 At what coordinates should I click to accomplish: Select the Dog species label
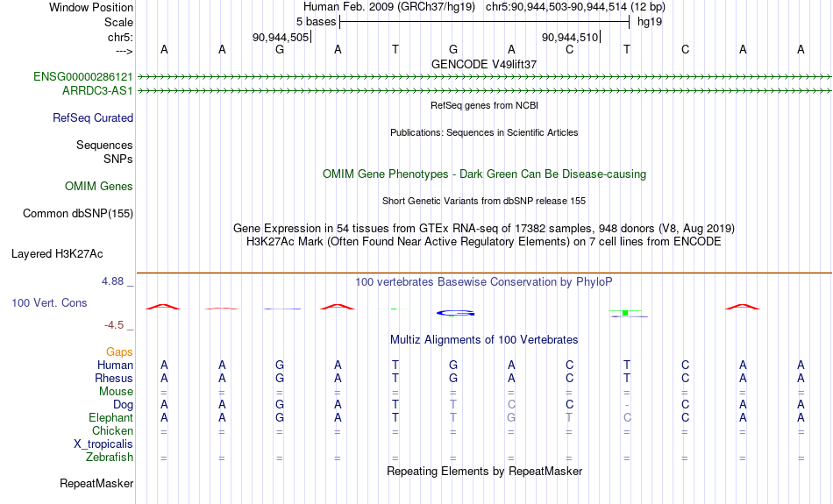coord(123,405)
